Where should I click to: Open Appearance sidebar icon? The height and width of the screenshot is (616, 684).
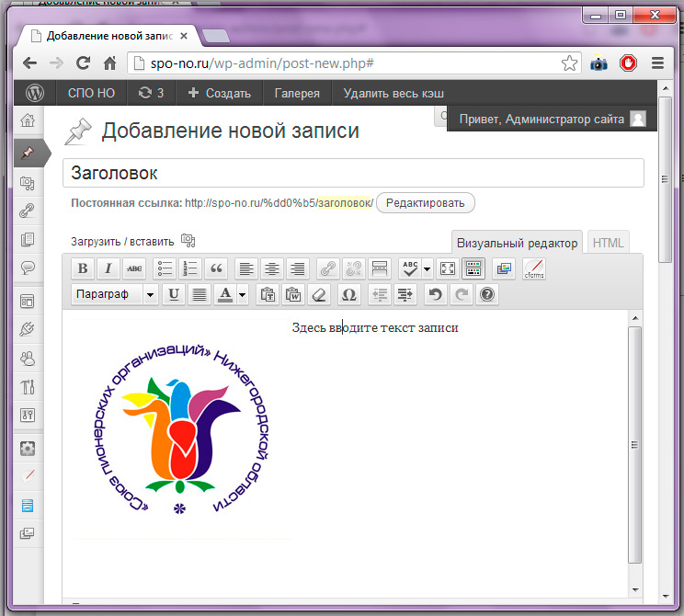point(28,301)
